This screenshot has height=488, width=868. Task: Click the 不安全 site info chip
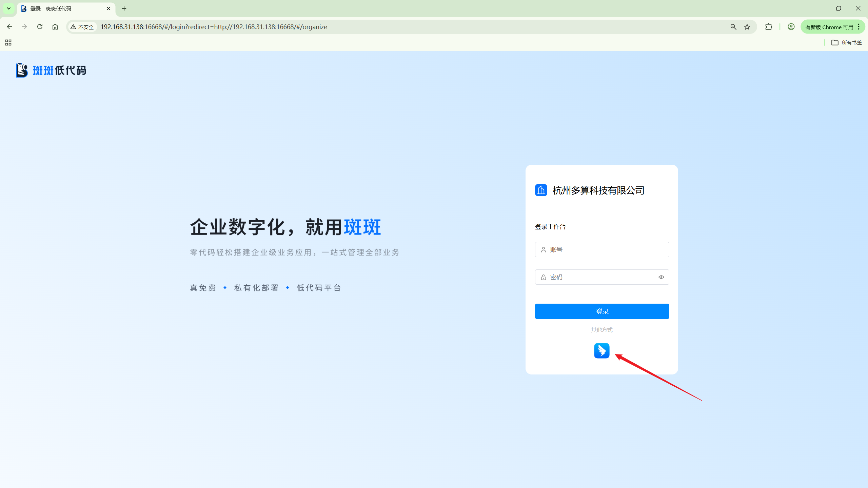[x=82, y=27]
